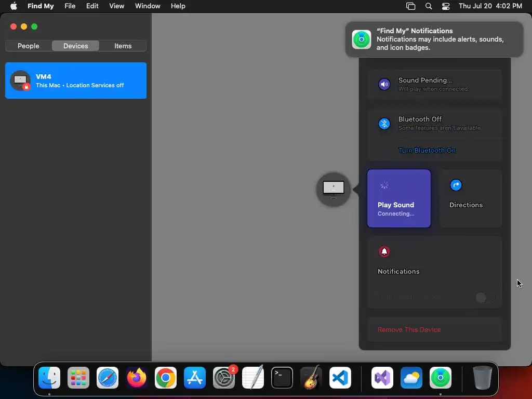Click the Find My icon in the notification banner
This screenshot has width=532, height=399.
pos(362,39)
